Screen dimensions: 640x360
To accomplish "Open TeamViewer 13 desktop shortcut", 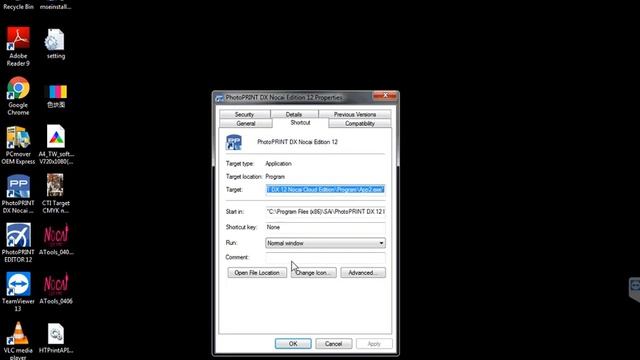I will 18,292.
